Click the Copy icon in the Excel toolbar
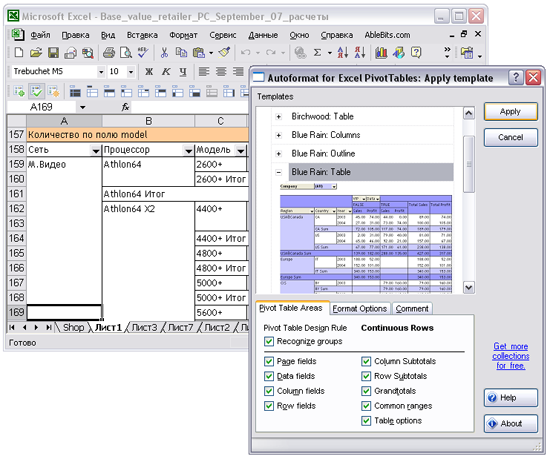Image resolution: width=550 pixels, height=459 pixels. pos(181,53)
